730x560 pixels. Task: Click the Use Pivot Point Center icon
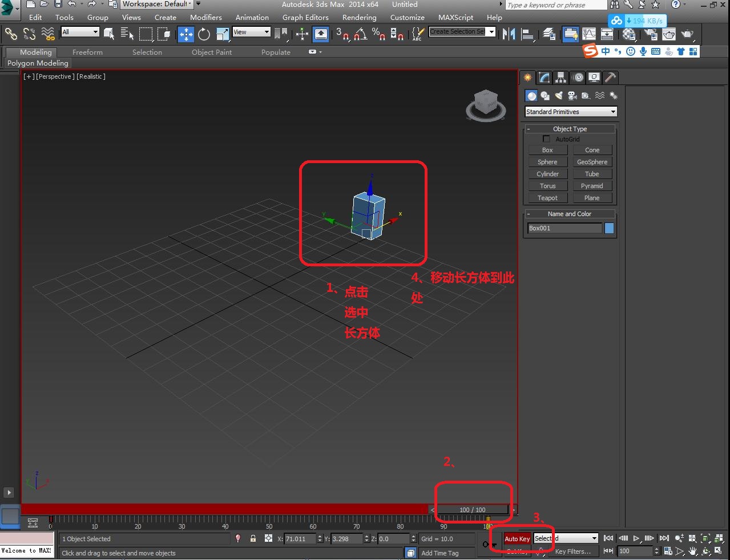[x=281, y=34]
